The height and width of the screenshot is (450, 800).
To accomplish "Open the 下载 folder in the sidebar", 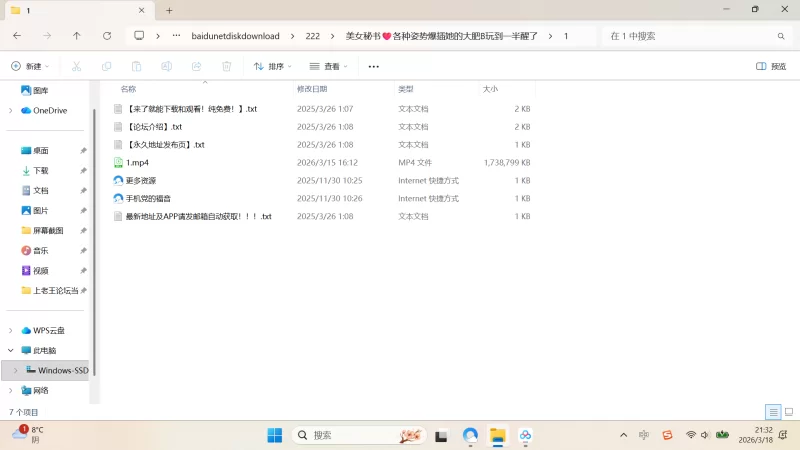I will [x=40, y=171].
